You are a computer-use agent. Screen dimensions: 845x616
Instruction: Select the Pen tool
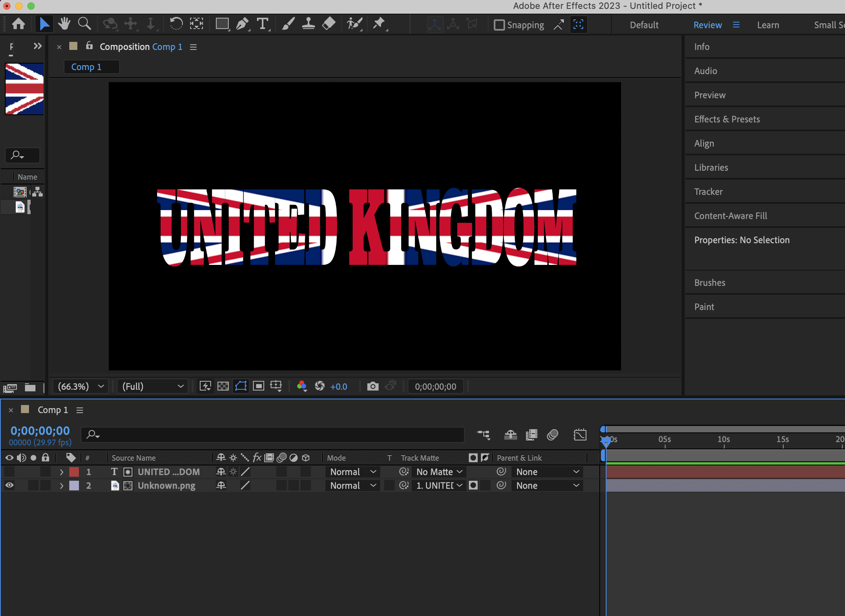(242, 24)
